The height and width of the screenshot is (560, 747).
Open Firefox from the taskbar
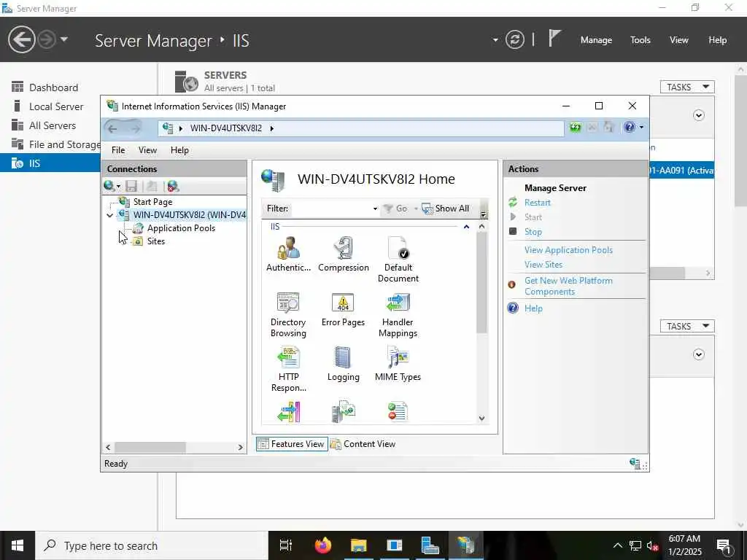pos(323,545)
